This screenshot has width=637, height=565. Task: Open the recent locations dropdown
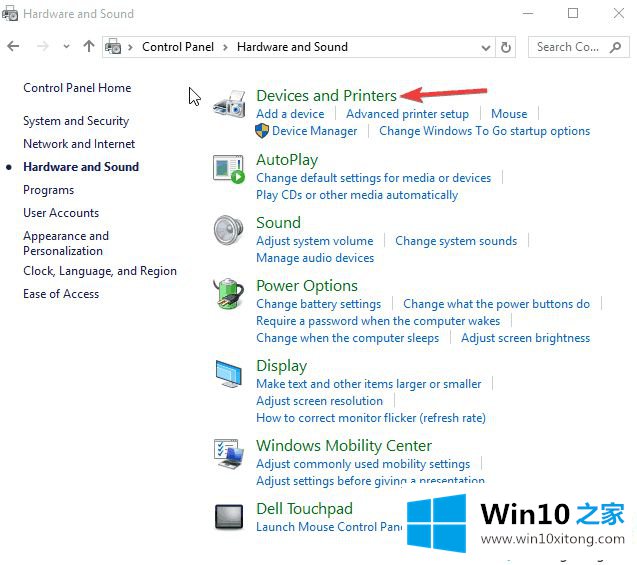click(66, 47)
